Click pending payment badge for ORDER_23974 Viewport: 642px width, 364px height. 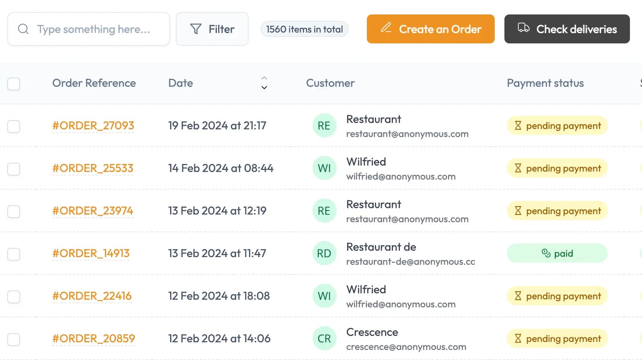coord(557,211)
